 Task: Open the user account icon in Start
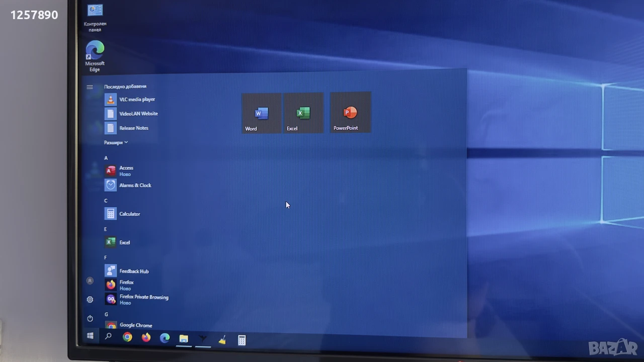(90, 281)
